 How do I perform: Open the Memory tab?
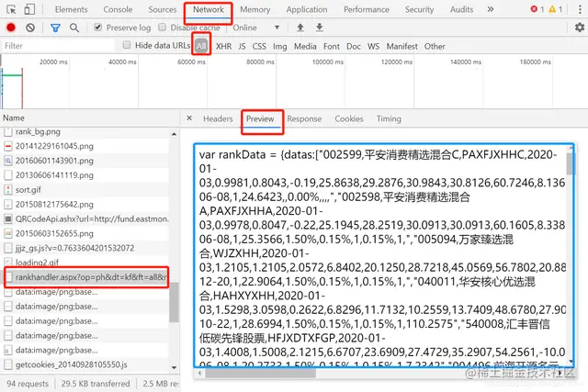click(255, 9)
